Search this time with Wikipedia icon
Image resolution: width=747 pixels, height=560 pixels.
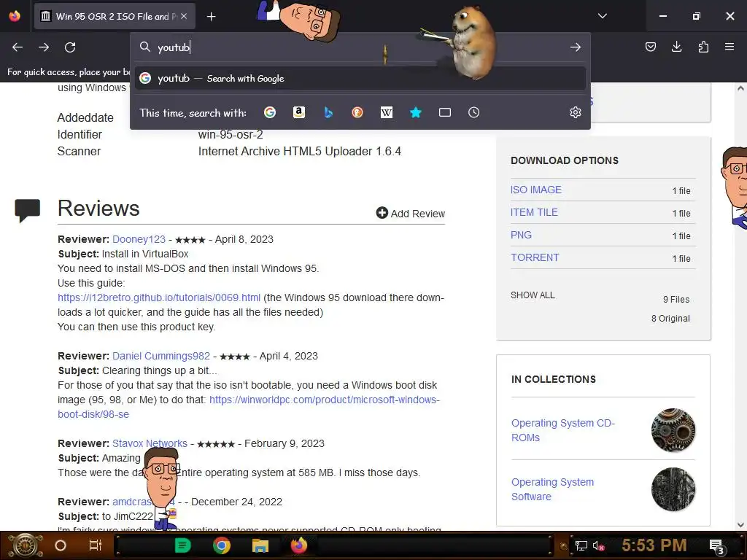(x=387, y=112)
